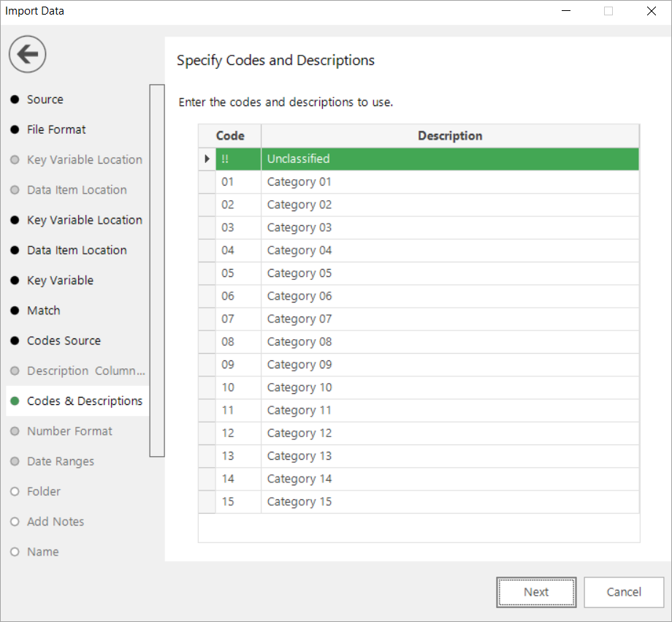Edit the Category 03 description cell
This screenshot has width=672, height=622.
[450, 228]
